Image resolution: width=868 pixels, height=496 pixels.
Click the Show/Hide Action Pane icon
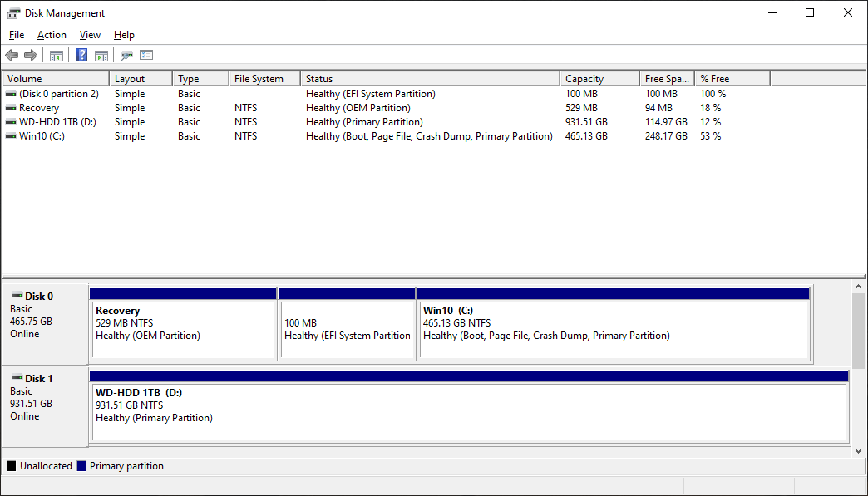pyautogui.click(x=101, y=56)
